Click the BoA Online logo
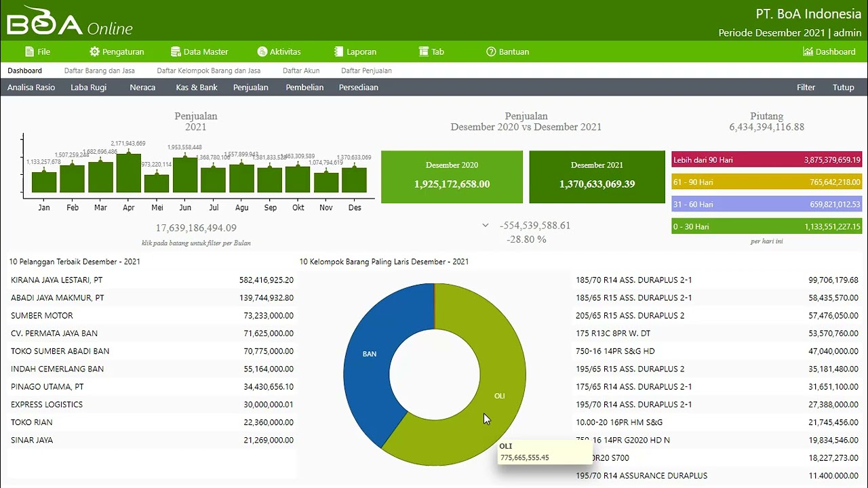 [70, 21]
